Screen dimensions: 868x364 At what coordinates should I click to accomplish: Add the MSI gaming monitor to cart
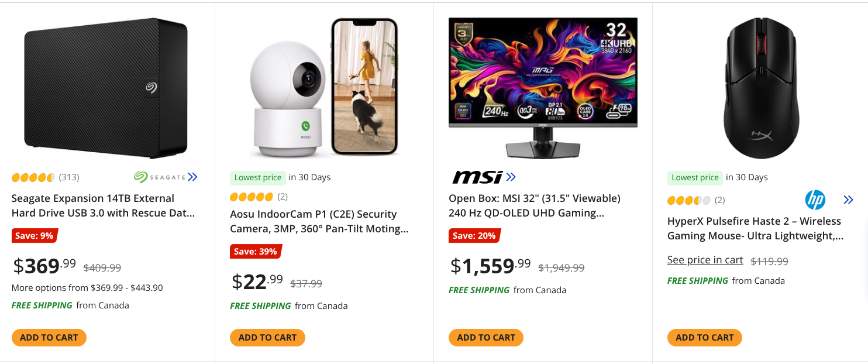tap(486, 338)
